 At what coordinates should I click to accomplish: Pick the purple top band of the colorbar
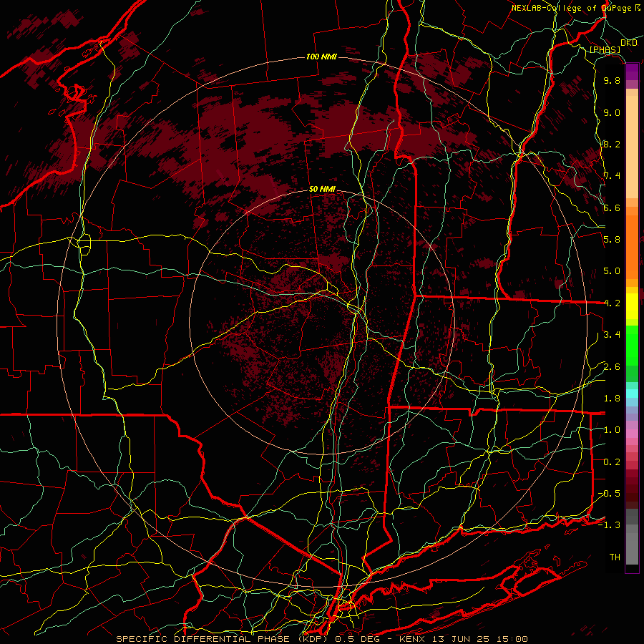[632, 72]
